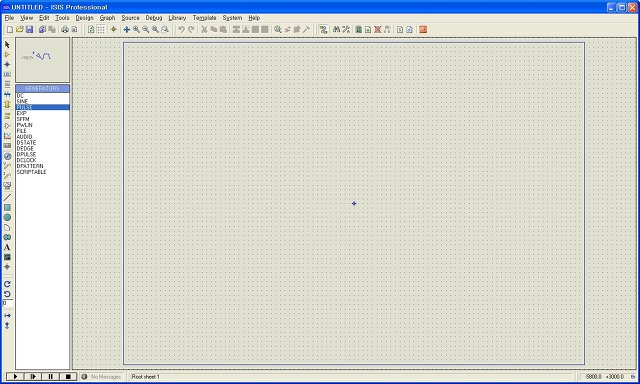Image resolution: width=640 pixels, height=384 pixels.
Task: Click the Rotate anti-clockwise icon
Action: [x=7, y=294]
